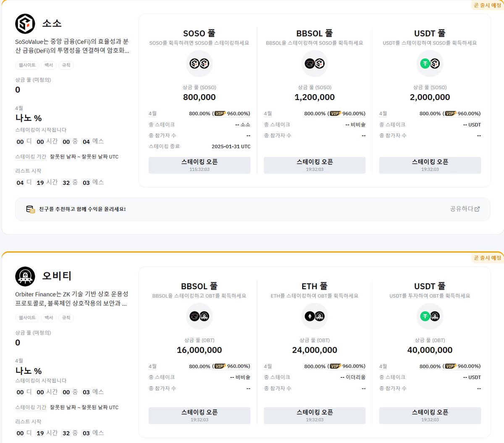Screen dimensions: 504x443
Task: Open the 백서 whitepaper link for 소소
Action: (49, 65)
